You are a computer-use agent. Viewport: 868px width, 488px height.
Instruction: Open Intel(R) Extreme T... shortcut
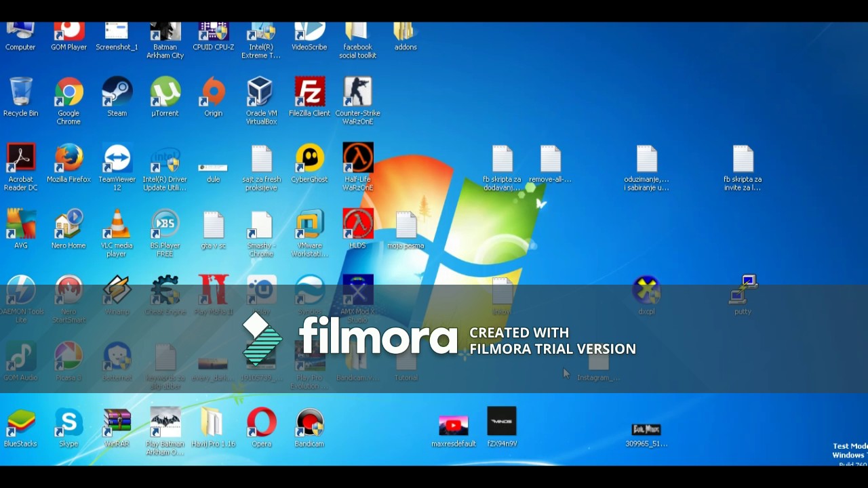pyautogui.click(x=261, y=31)
